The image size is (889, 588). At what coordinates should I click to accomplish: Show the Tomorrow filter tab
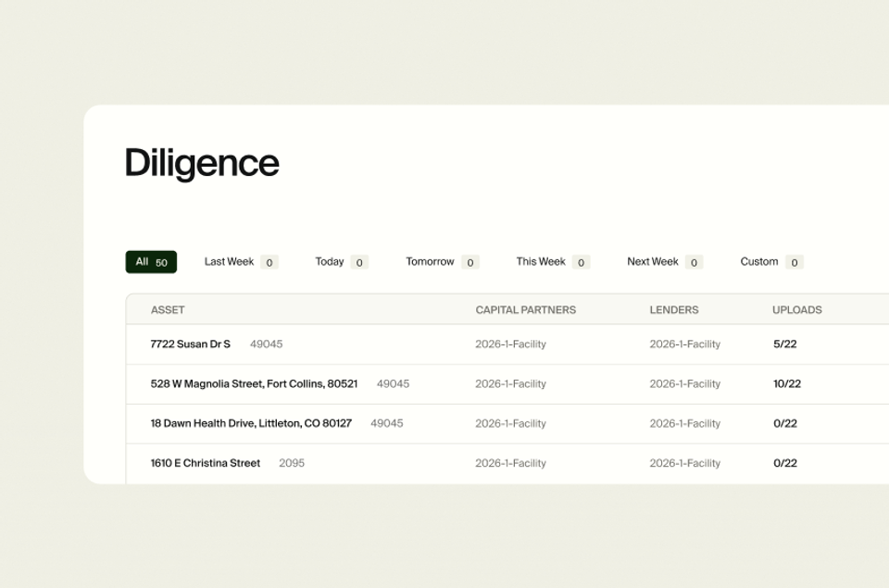(443, 262)
